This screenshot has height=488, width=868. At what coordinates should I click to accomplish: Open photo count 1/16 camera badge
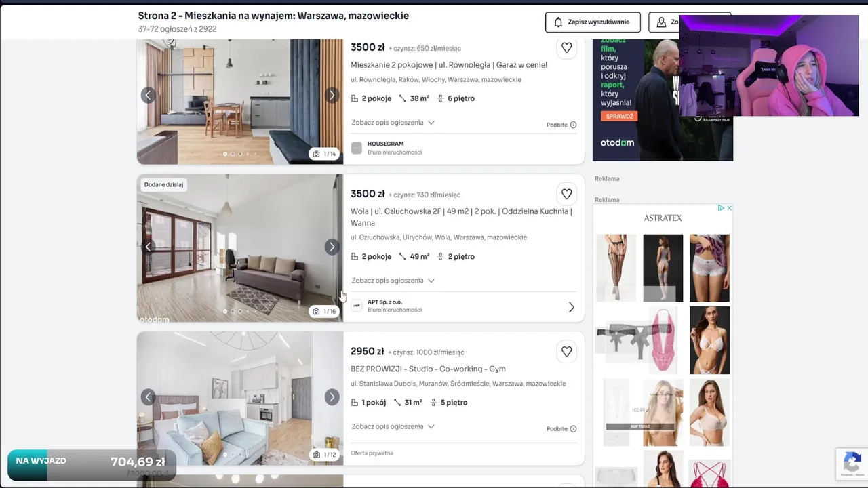pos(324,311)
